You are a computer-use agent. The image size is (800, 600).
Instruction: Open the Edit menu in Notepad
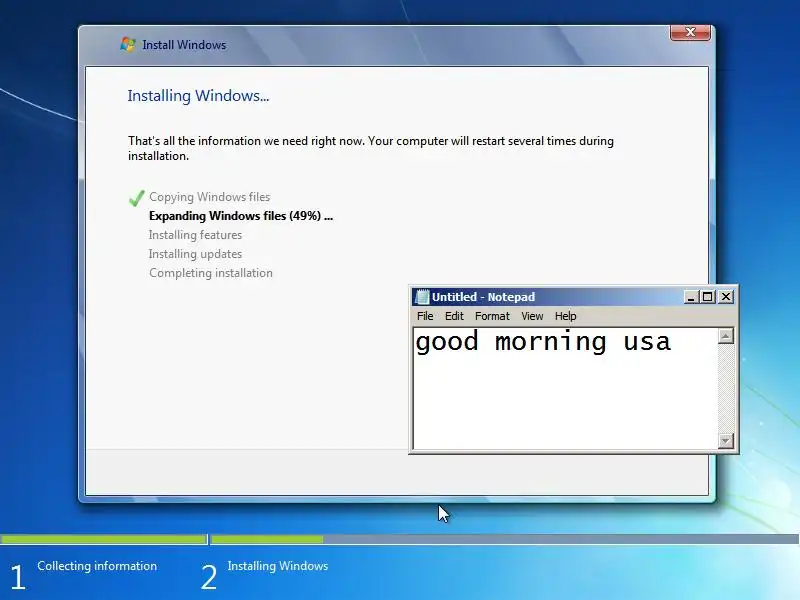click(x=454, y=316)
